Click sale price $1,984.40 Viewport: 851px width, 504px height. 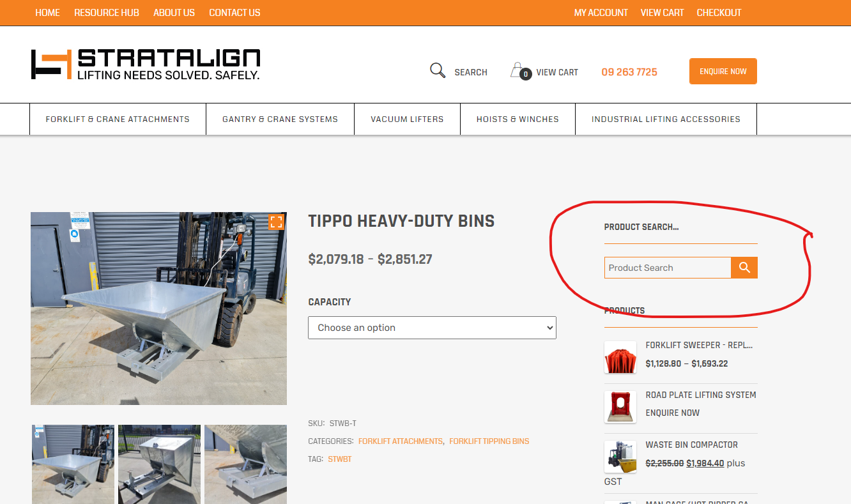pos(705,463)
